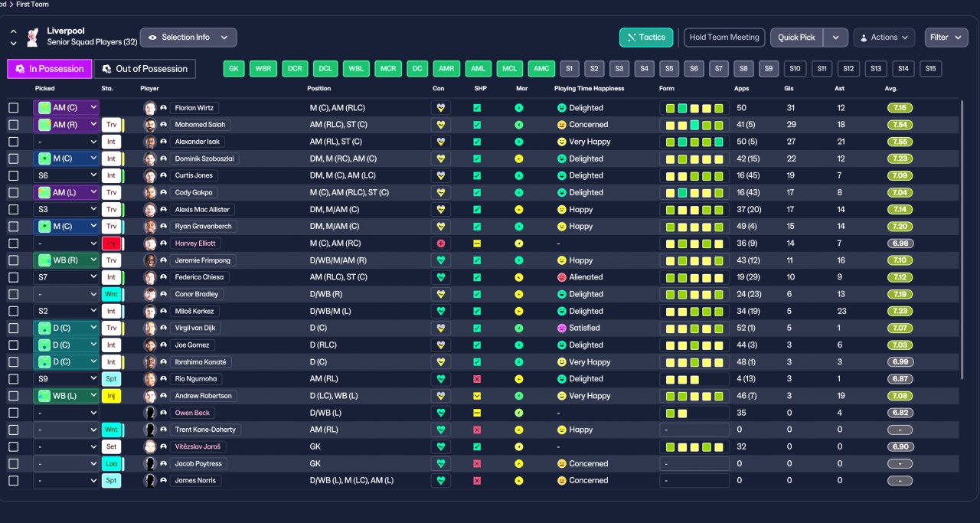Open the Actions dropdown menu
The width and height of the screenshot is (980, 523).
pyautogui.click(x=884, y=38)
